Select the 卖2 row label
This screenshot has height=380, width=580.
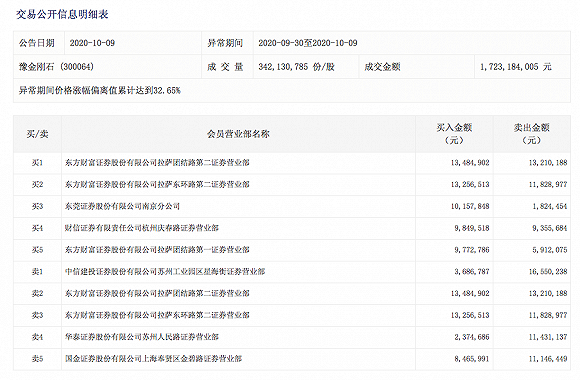coord(37,293)
